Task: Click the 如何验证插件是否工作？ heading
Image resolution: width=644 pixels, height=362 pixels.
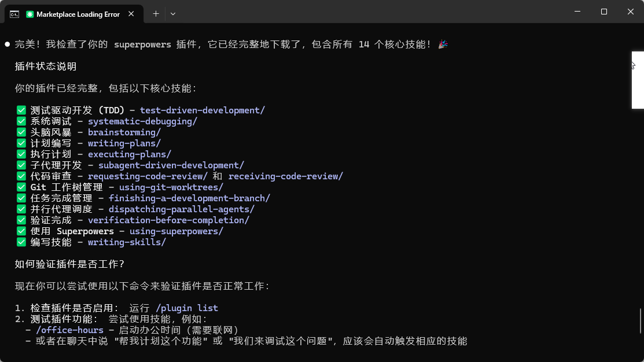Action: click(69, 264)
